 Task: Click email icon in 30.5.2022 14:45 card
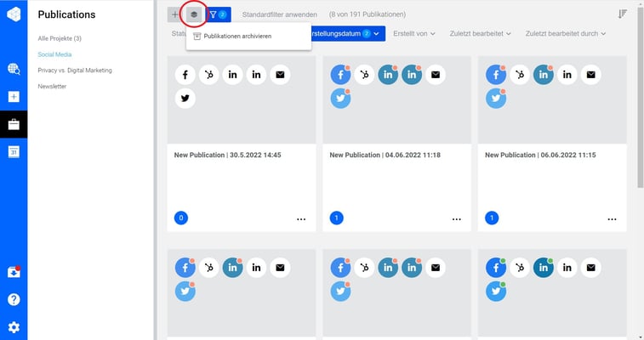[x=280, y=75]
